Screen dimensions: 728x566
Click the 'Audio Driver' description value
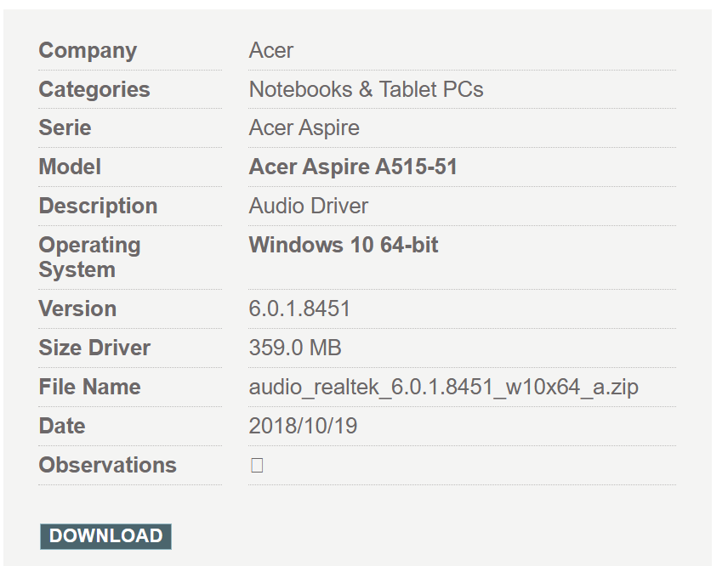click(x=308, y=206)
